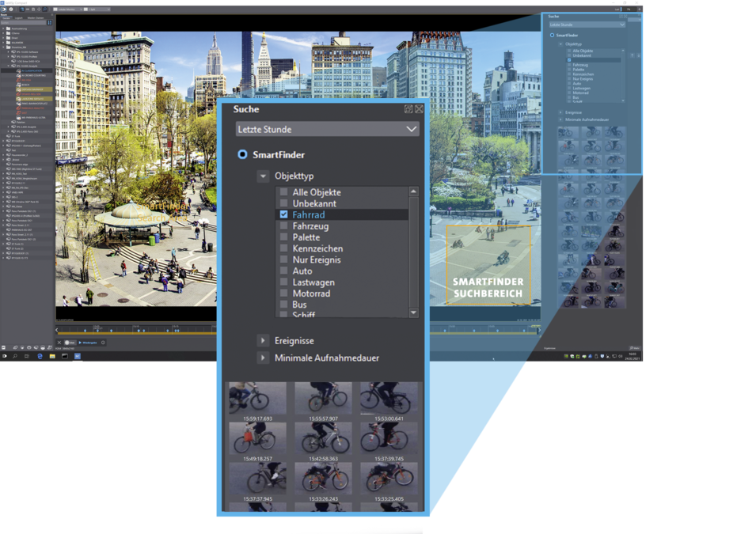Expand the Ereignisse section in enlarged panel

(x=263, y=340)
